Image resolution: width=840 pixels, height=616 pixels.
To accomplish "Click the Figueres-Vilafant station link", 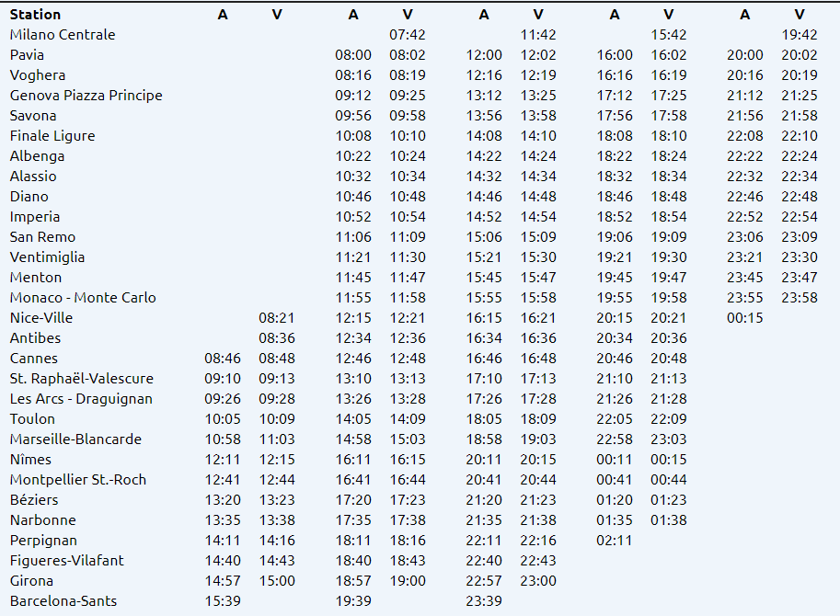I will click(x=67, y=561).
